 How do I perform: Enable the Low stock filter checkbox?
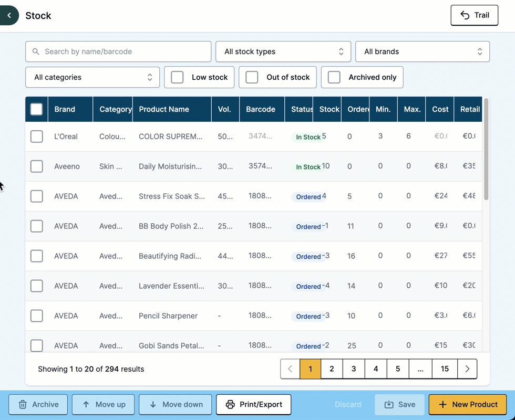point(178,77)
